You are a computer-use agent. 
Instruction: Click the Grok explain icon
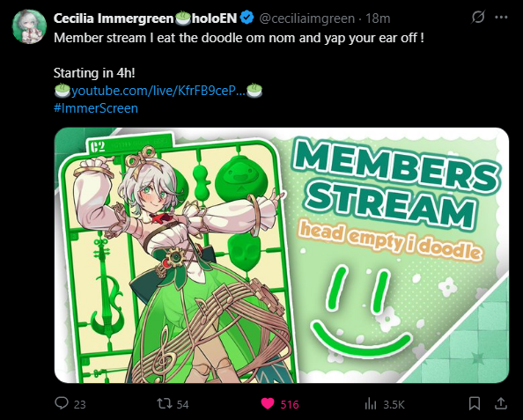(x=477, y=18)
